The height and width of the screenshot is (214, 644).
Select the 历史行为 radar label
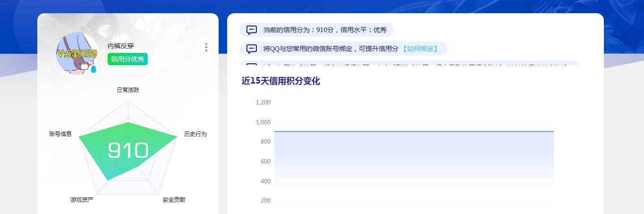tap(195, 134)
